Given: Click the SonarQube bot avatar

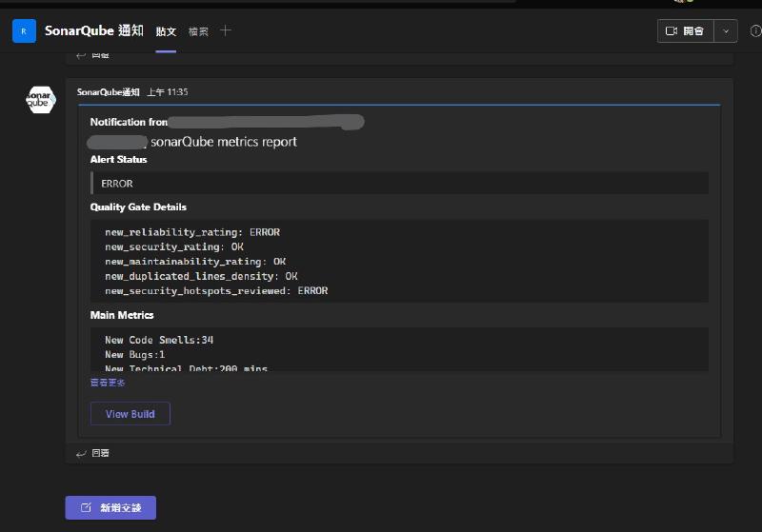Looking at the screenshot, I should (x=41, y=98).
